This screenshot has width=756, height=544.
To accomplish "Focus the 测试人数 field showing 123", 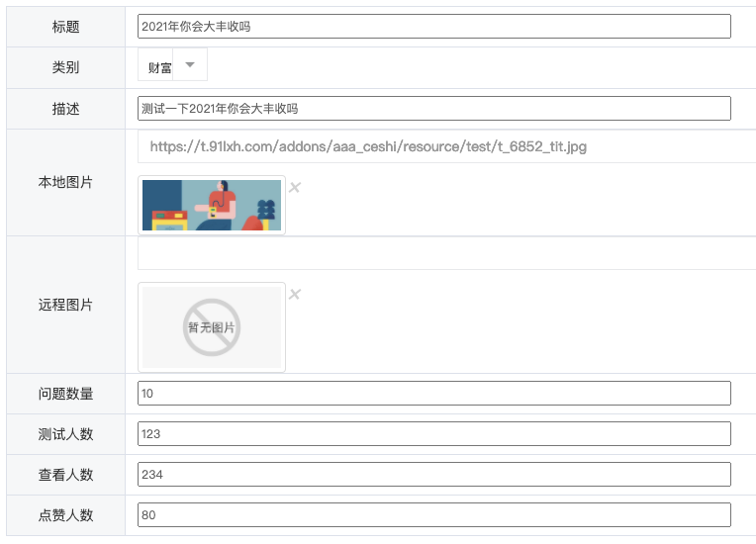I will [434, 433].
